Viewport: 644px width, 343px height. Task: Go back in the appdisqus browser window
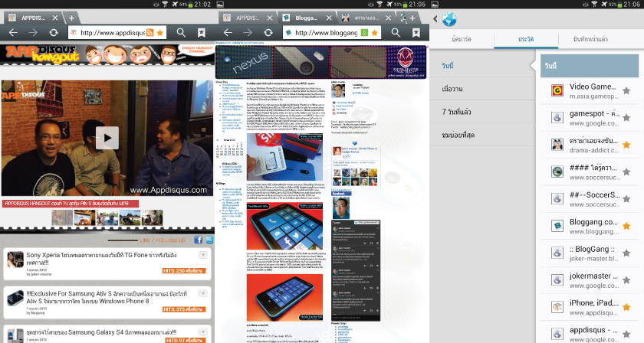click(13, 32)
